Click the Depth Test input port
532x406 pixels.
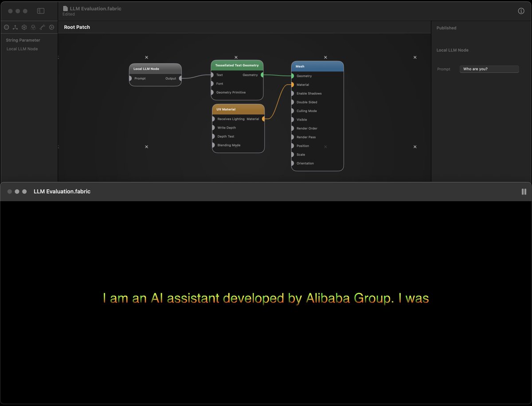click(213, 137)
